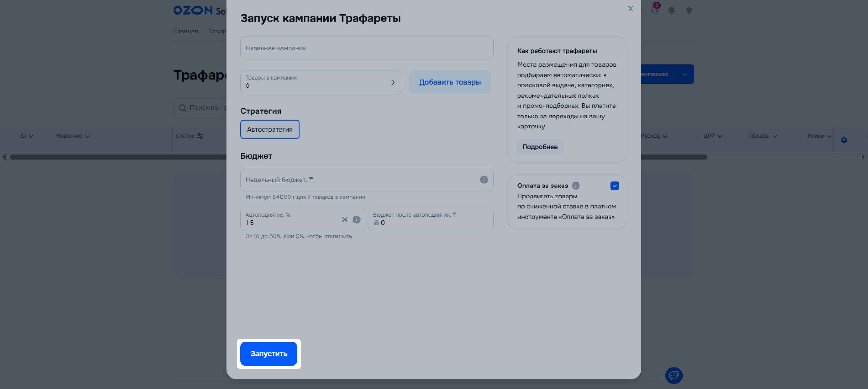Screen dimensions: 868x389
Task: Open the Товары в кампании chevron
Action: pos(392,82)
